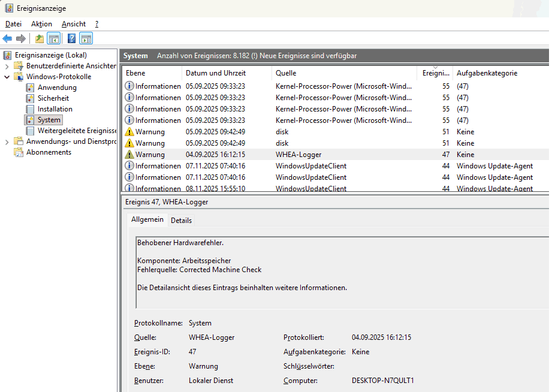Image resolution: width=555 pixels, height=392 pixels.
Task: Click the Ereignisanzeige (Lokal) root icon
Action: 7,55
